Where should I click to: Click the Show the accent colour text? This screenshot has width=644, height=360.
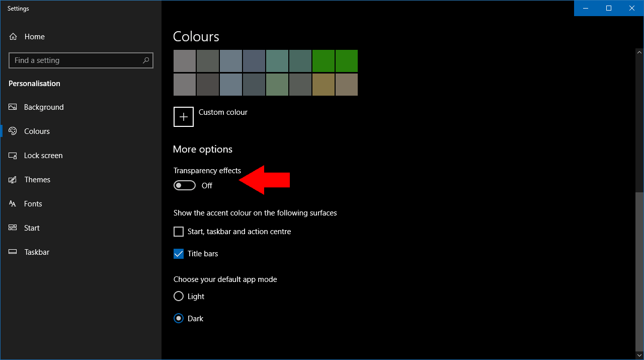coord(255,213)
